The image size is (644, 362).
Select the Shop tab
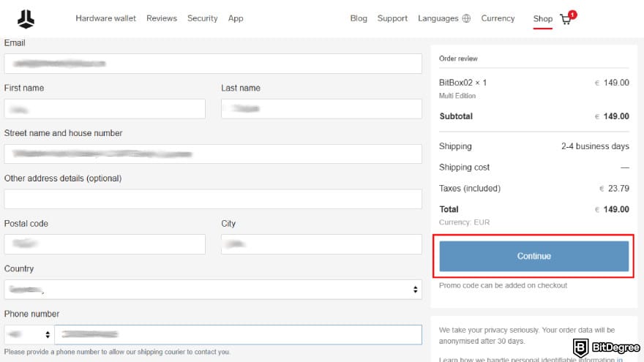point(542,19)
